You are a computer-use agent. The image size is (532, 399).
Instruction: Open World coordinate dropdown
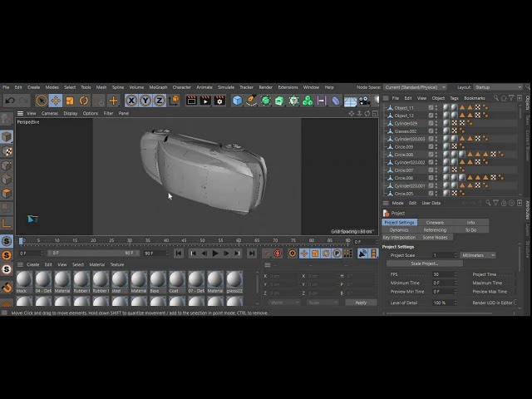(284, 303)
